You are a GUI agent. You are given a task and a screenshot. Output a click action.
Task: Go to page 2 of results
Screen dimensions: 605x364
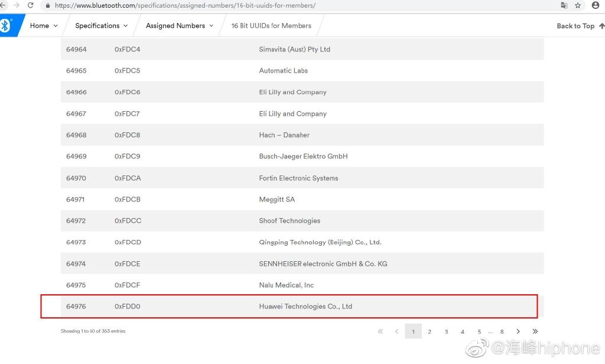pos(430,331)
